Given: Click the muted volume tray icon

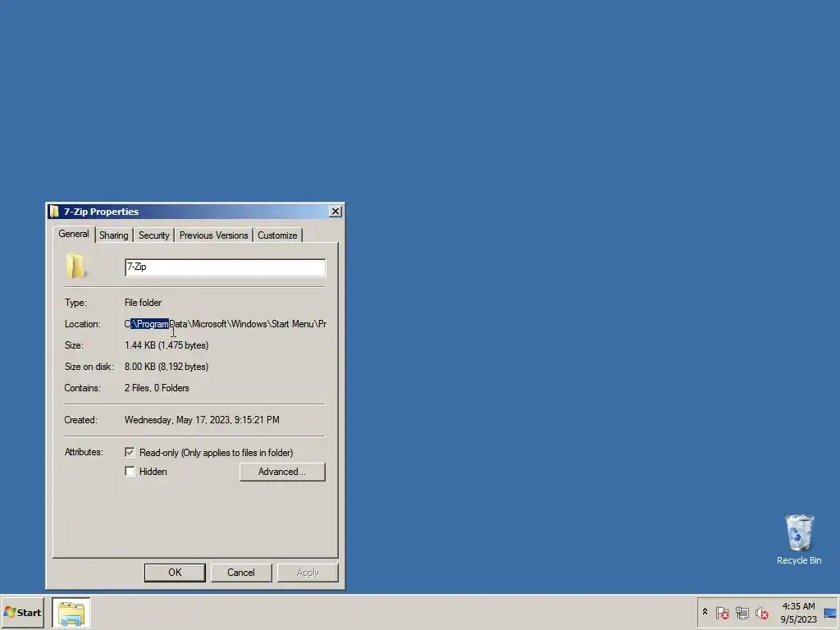Looking at the screenshot, I should point(762,613).
